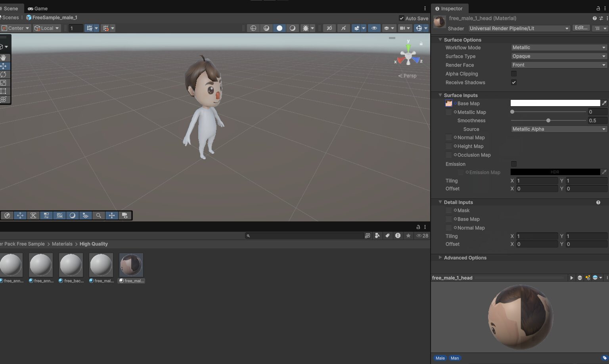Click the compass icon in overlay toolbar

click(x=7, y=215)
